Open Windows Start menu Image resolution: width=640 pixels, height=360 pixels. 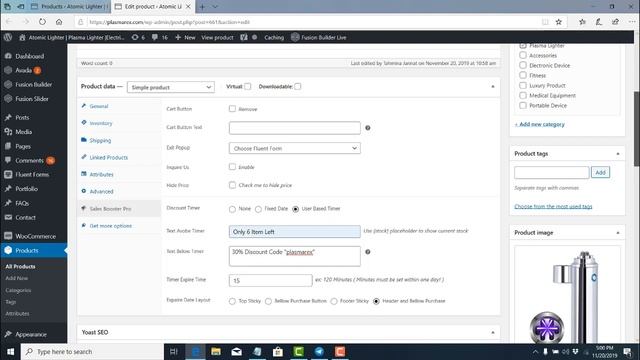[11, 351]
